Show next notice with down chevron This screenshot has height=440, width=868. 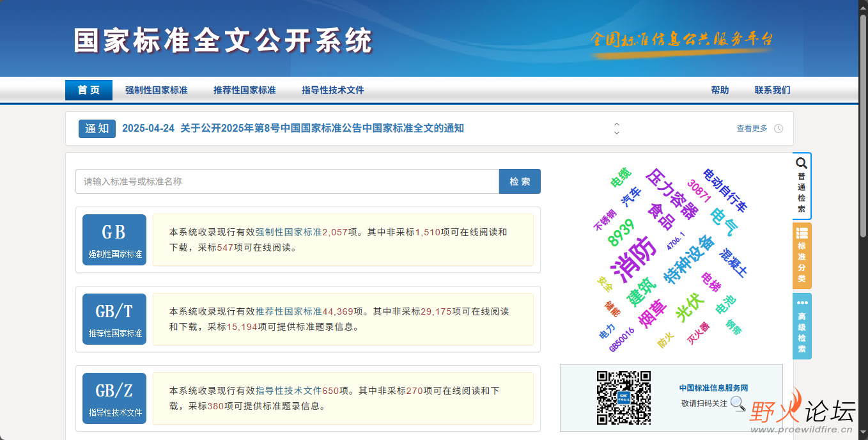(x=617, y=133)
